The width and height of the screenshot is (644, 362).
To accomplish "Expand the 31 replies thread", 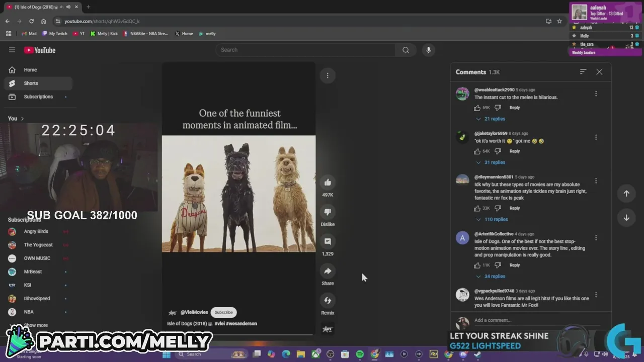I will pos(491,162).
